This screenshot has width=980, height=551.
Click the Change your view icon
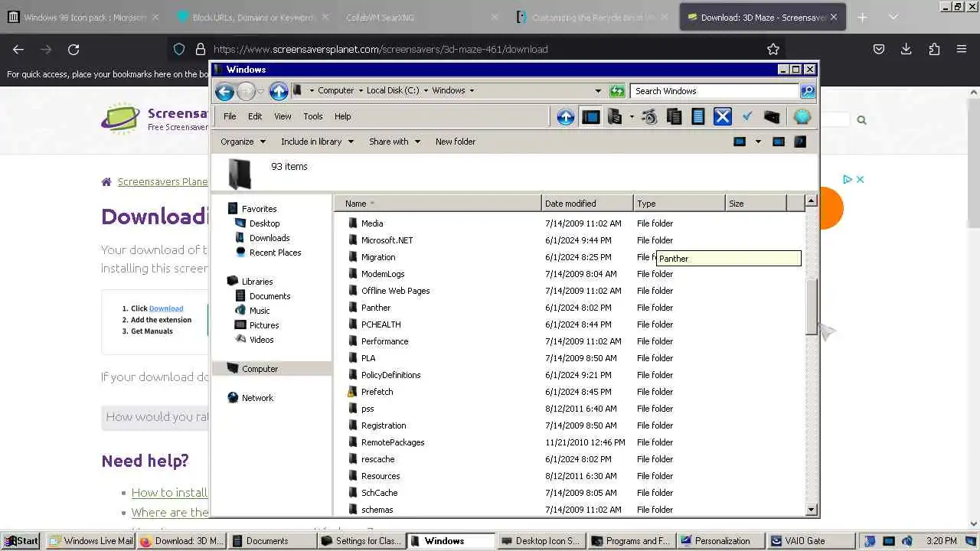(740, 142)
